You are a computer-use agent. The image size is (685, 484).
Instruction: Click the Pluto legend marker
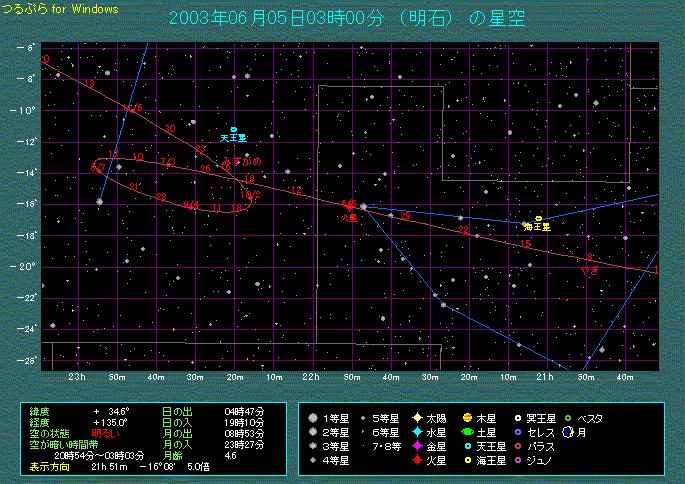point(518,417)
